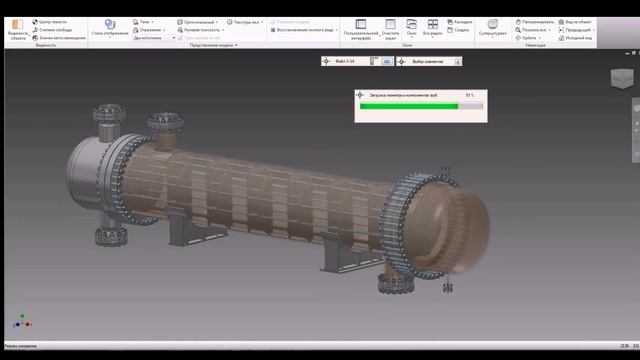Toggle the iMate glyphs (Значки автосовмещения) icon
The height and width of the screenshot is (360, 640).
35,38
